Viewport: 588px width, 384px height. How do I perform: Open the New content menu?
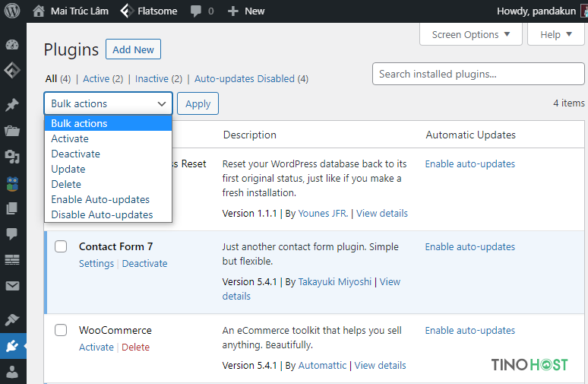click(246, 11)
